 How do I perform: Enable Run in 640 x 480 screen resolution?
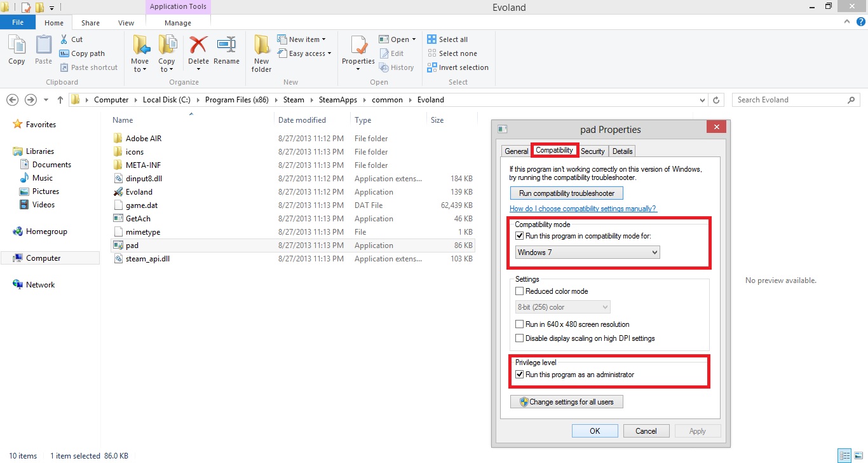520,324
